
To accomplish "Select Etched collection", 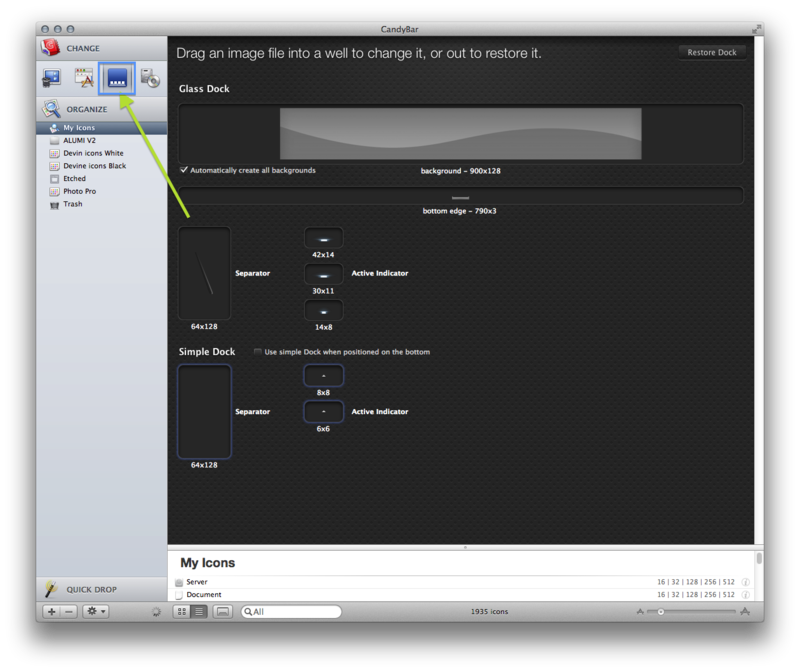I will coord(102,179).
